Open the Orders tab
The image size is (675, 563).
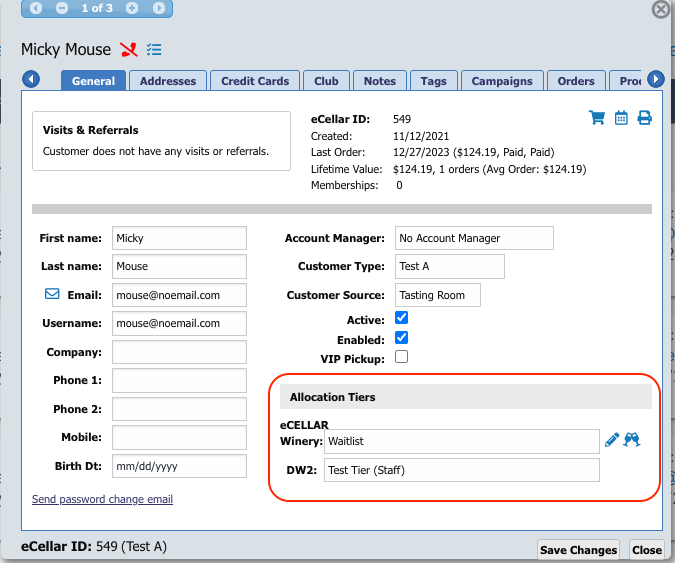576,81
